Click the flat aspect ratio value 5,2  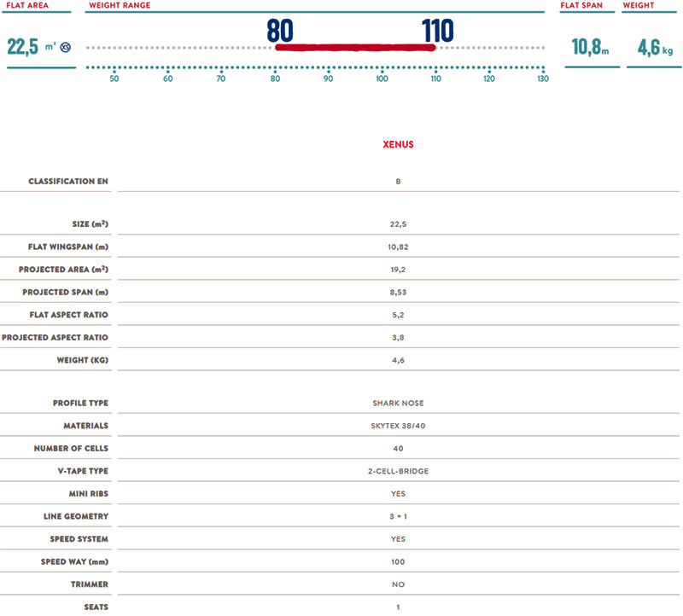(x=398, y=315)
